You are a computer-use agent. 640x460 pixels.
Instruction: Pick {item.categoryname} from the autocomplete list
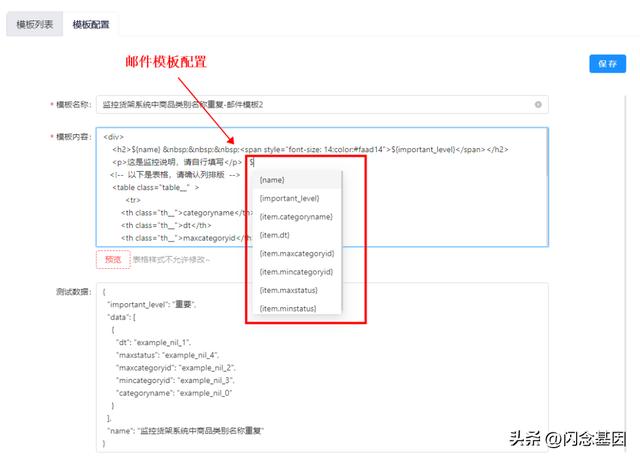coord(297,217)
